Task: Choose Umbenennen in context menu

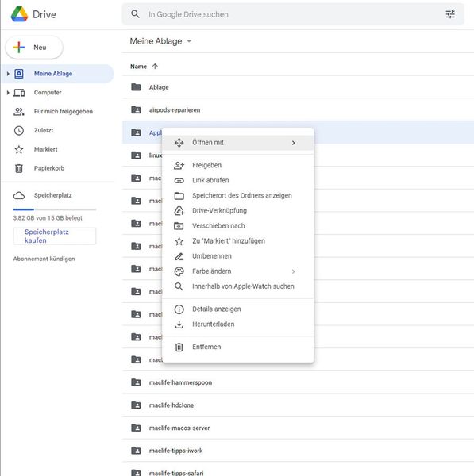Action: click(x=238, y=256)
